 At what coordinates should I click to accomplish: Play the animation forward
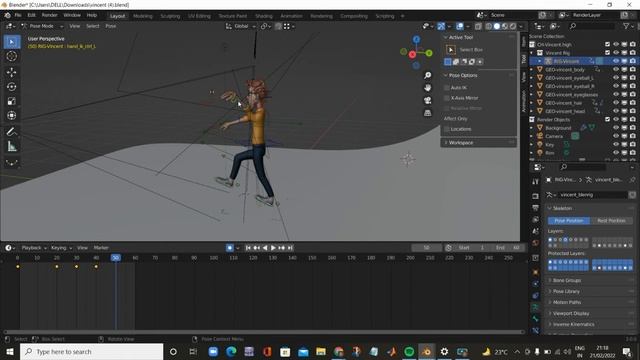273,248
